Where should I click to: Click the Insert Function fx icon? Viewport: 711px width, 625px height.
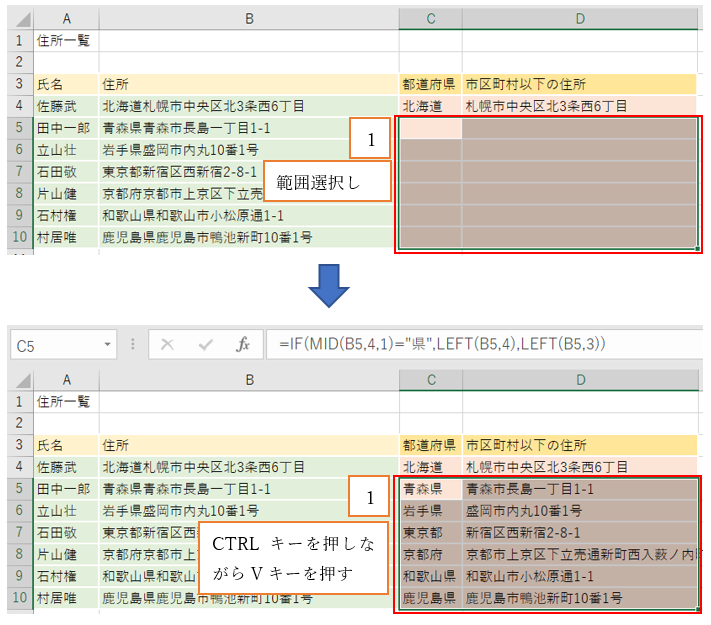point(242,345)
